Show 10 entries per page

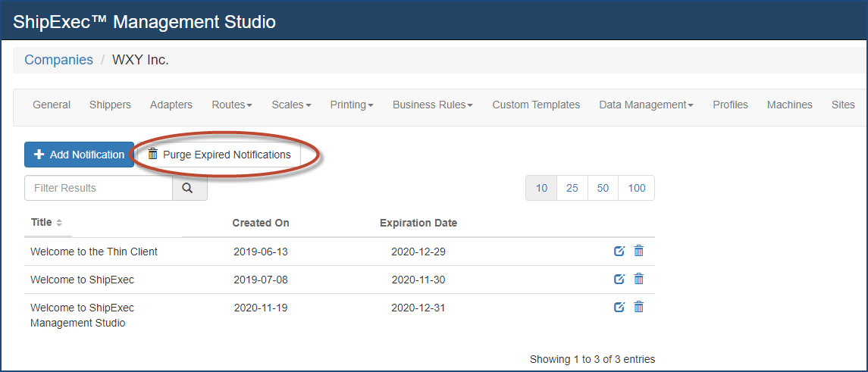[541, 188]
